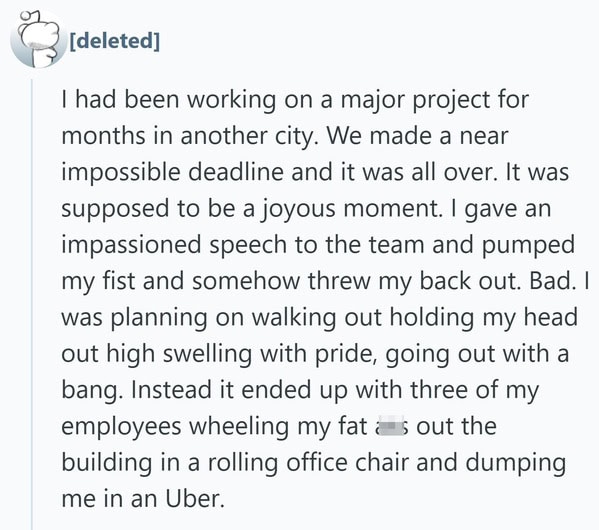Click the word 'Uber' in the last line
The width and height of the screenshot is (599, 530).
(x=193, y=498)
